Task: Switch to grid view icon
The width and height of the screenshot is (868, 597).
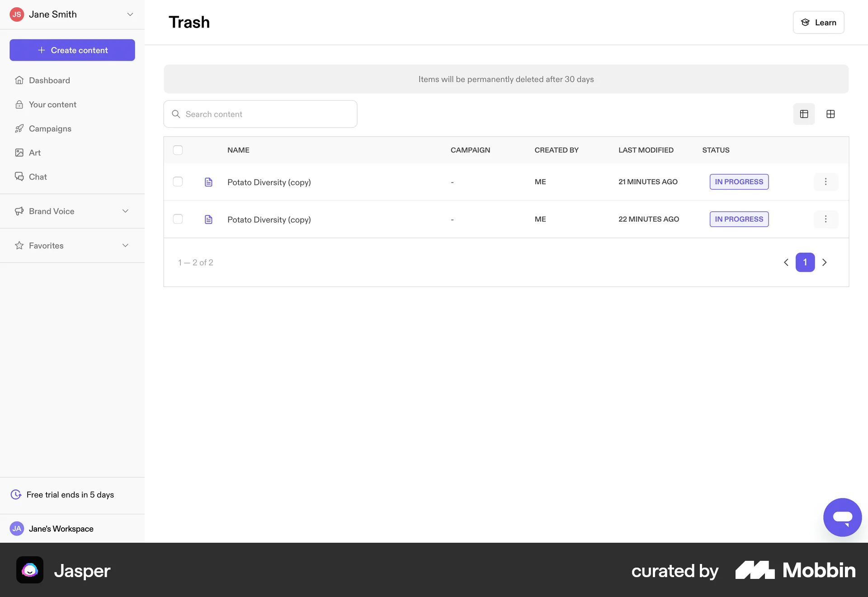Action: click(x=830, y=114)
